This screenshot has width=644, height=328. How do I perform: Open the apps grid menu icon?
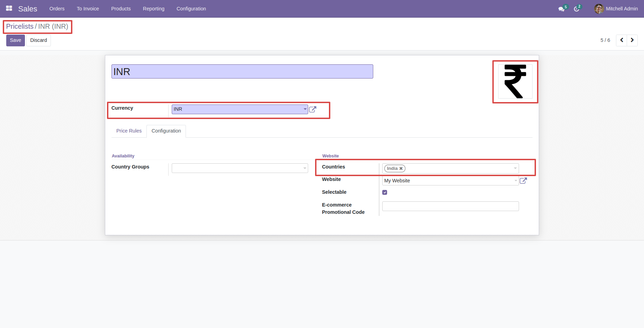click(9, 8)
